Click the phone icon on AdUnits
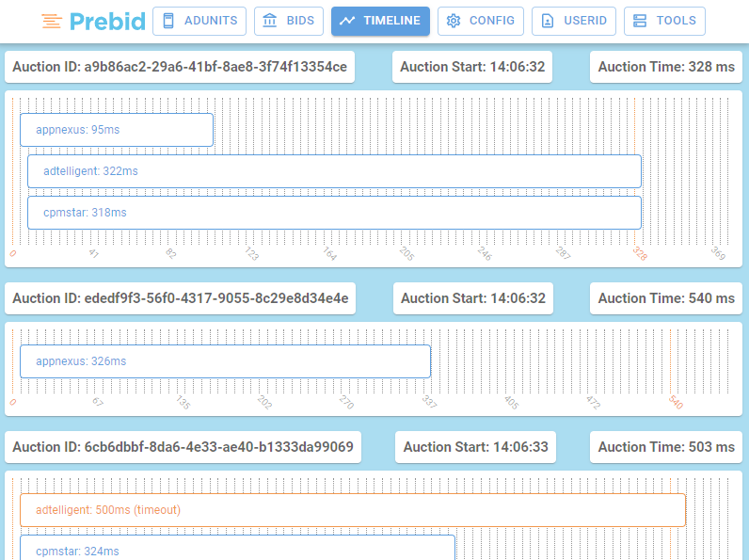The width and height of the screenshot is (749, 560). pyautogui.click(x=168, y=21)
